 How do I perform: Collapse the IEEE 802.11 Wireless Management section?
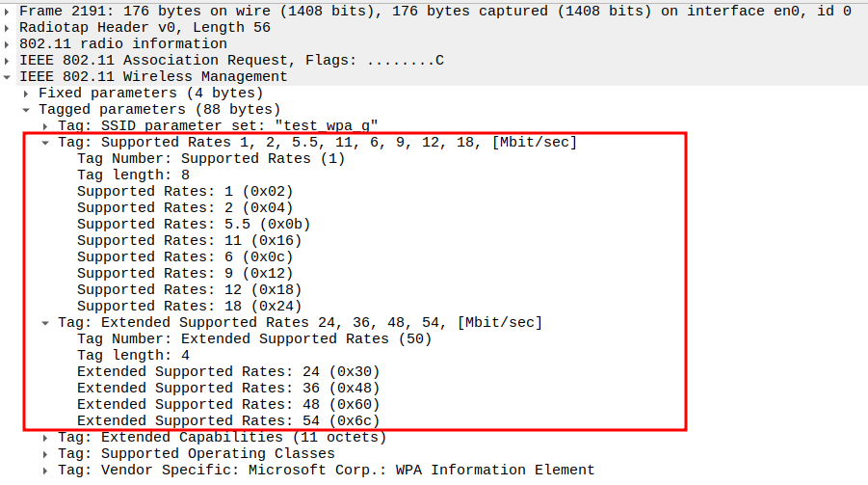tap(8, 77)
